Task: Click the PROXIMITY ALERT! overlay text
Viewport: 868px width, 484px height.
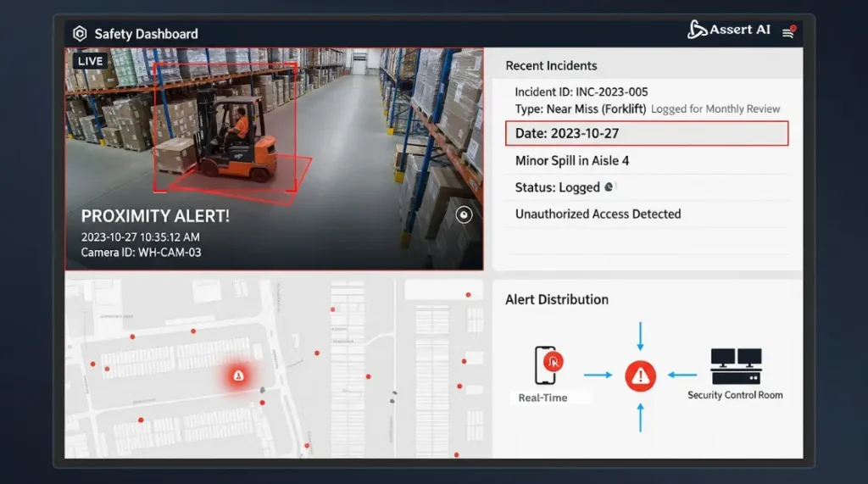Action: [155, 216]
